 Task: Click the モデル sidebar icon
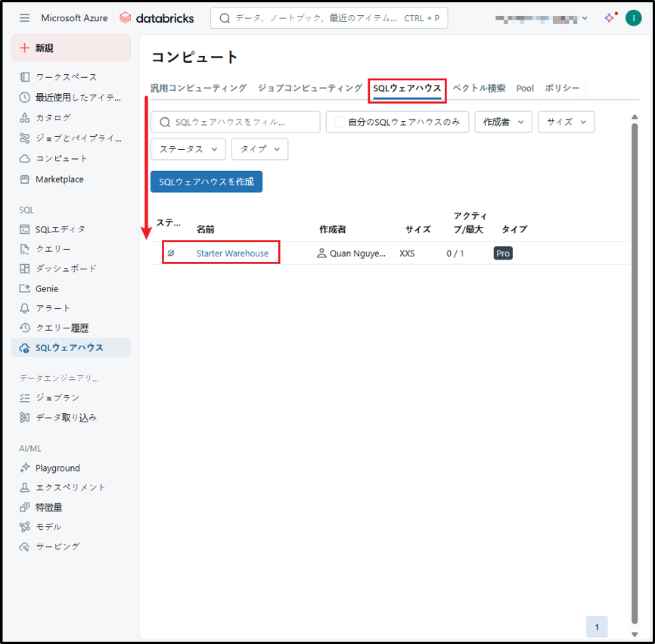(x=25, y=527)
